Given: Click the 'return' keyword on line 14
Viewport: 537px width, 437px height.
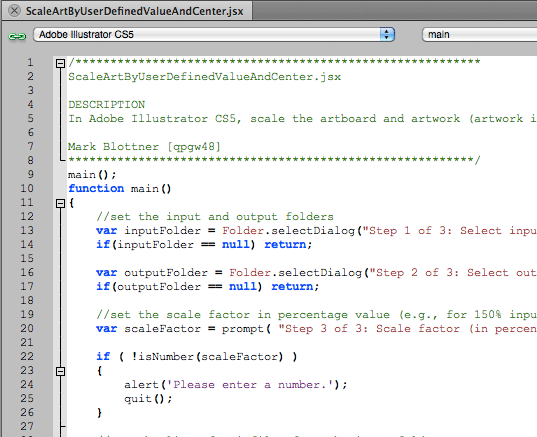Looking at the screenshot, I should pos(285,245).
